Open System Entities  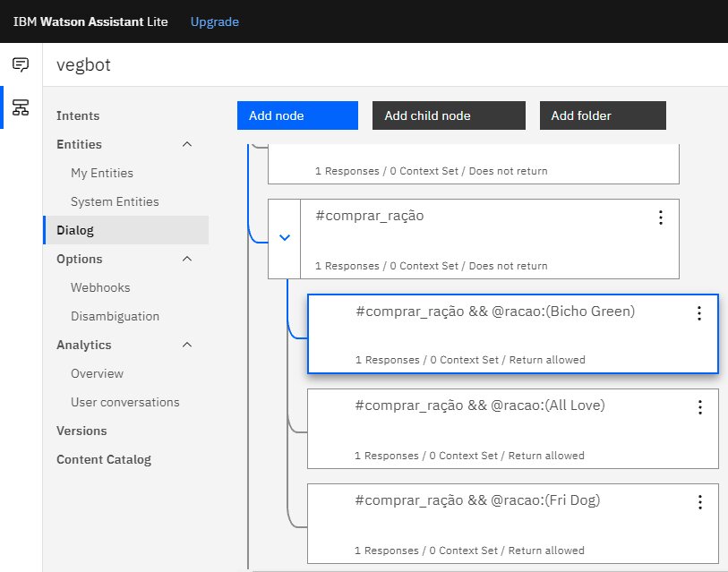click(115, 201)
